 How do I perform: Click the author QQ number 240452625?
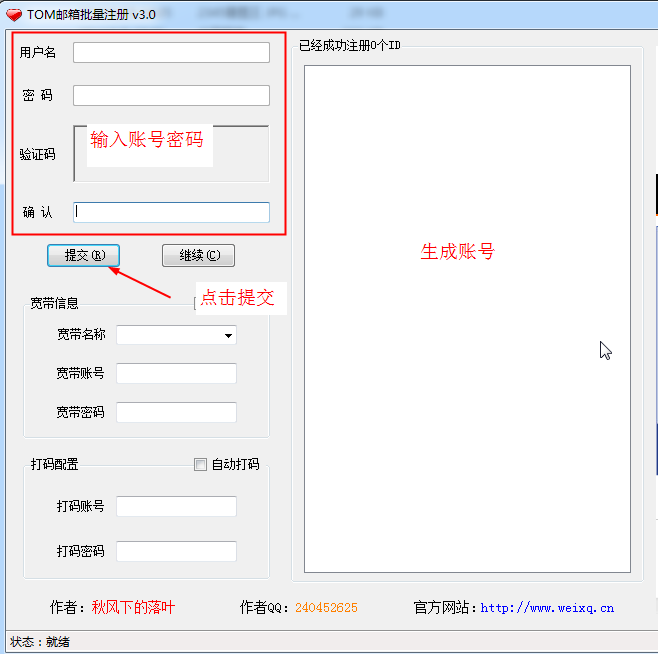[x=326, y=608]
